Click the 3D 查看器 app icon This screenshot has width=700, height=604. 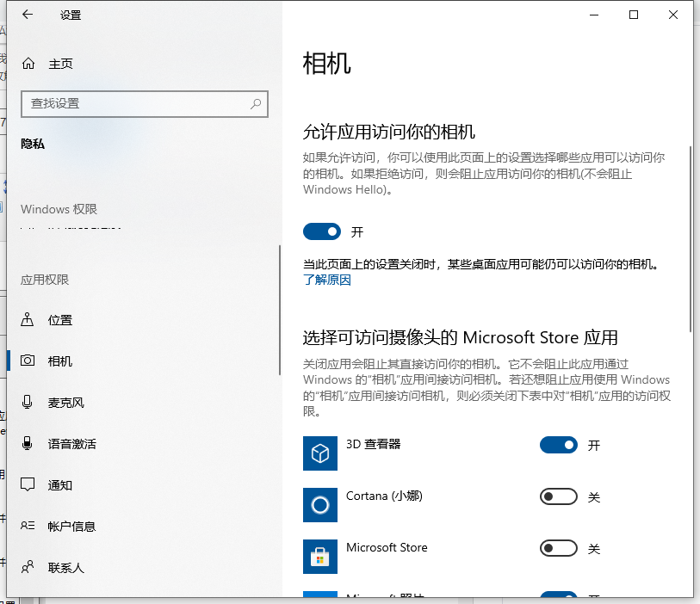click(x=319, y=453)
